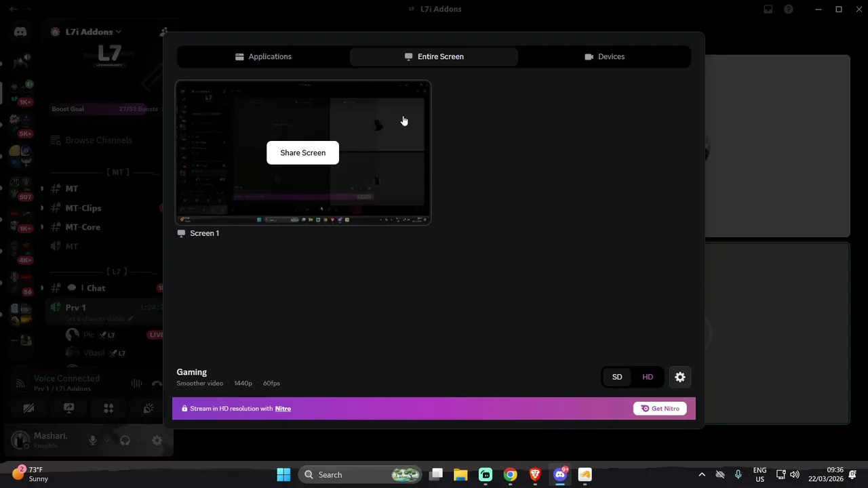Open the activities launcher icon
The height and width of the screenshot is (488, 868).
[x=108, y=408]
